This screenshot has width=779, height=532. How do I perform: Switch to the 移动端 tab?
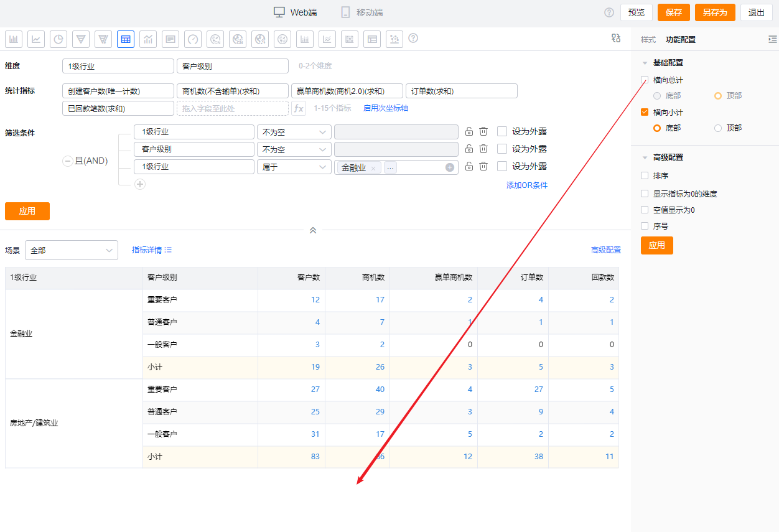click(362, 12)
